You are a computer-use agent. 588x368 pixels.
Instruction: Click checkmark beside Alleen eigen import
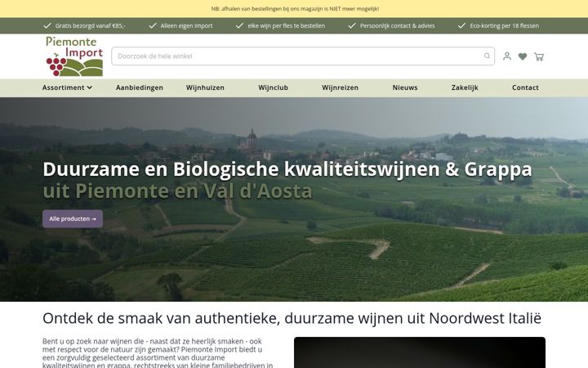tap(153, 25)
